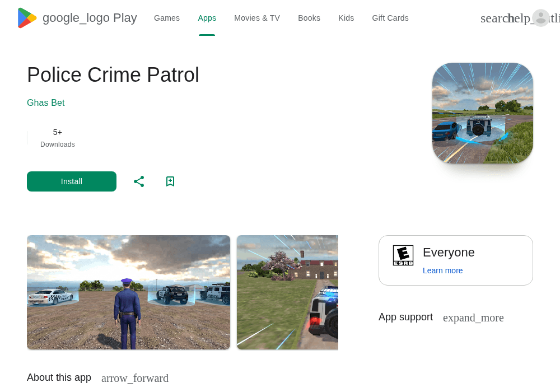
Task: Open the search icon in header
Action: coord(494,18)
